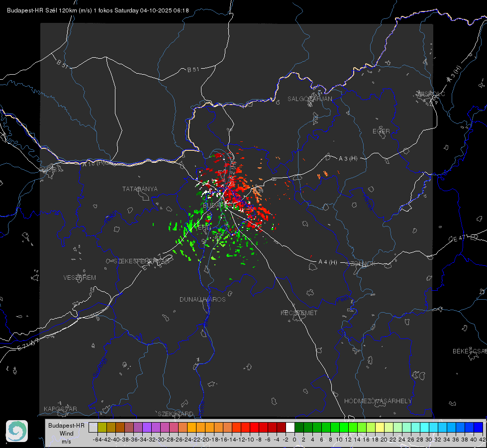The height and width of the screenshot is (448, 487).
Task: Click the EGER city label
Action: 381,131
